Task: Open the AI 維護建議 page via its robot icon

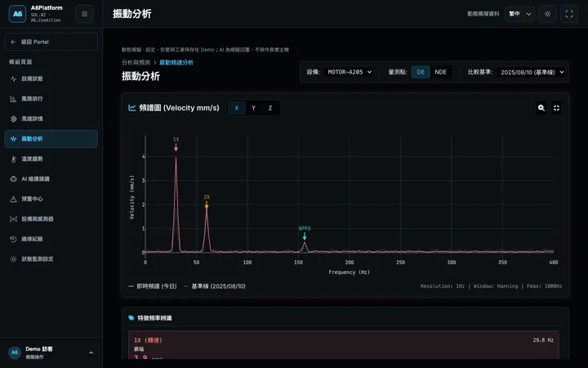Action: point(14,179)
